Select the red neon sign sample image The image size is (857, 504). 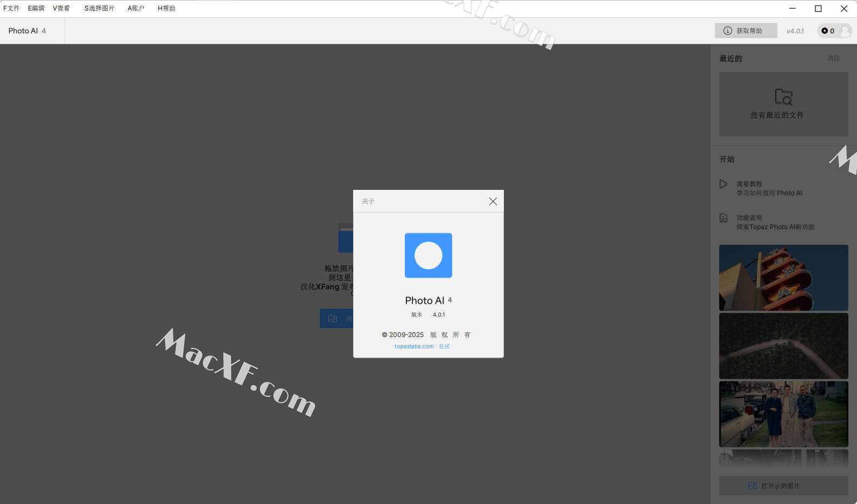[x=784, y=278]
